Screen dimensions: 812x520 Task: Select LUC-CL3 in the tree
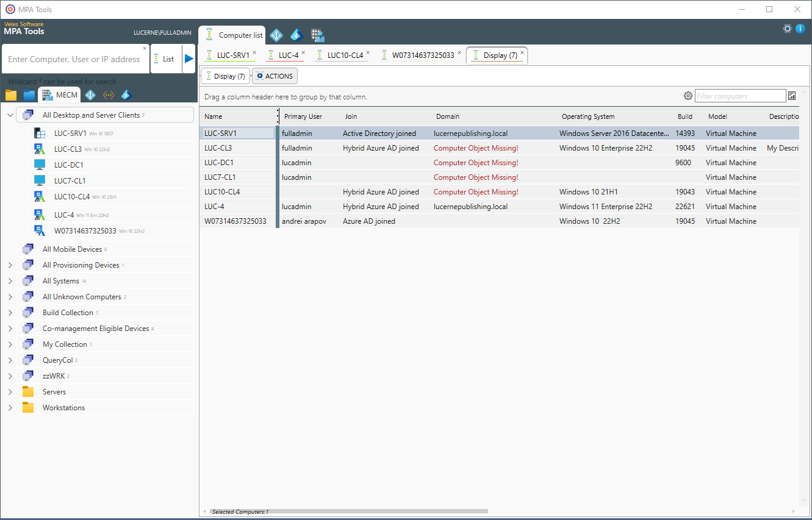coord(68,149)
